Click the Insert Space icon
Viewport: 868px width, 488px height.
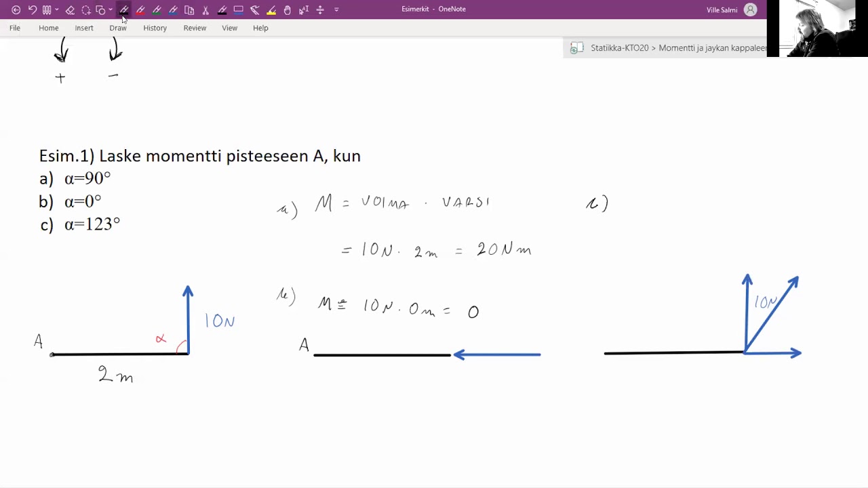[320, 9]
